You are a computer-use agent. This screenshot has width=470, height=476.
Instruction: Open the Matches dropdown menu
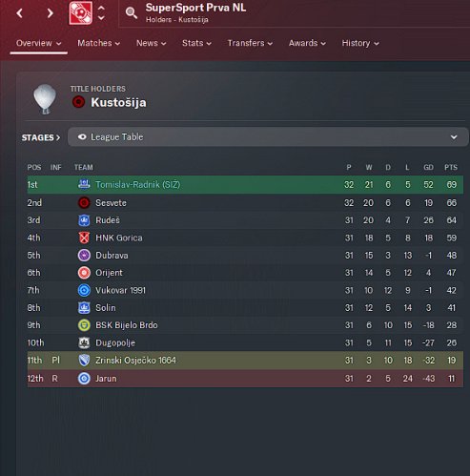[x=98, y=43]
